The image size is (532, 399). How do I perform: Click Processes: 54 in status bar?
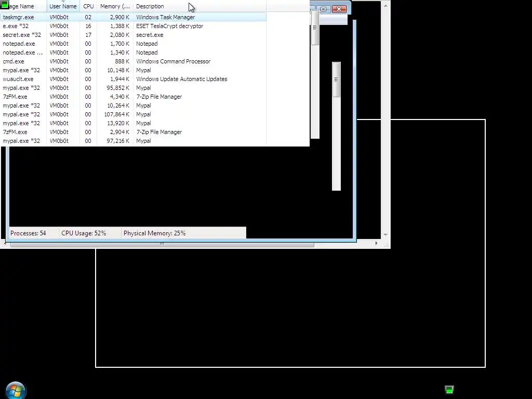click(x=28, y=233)
